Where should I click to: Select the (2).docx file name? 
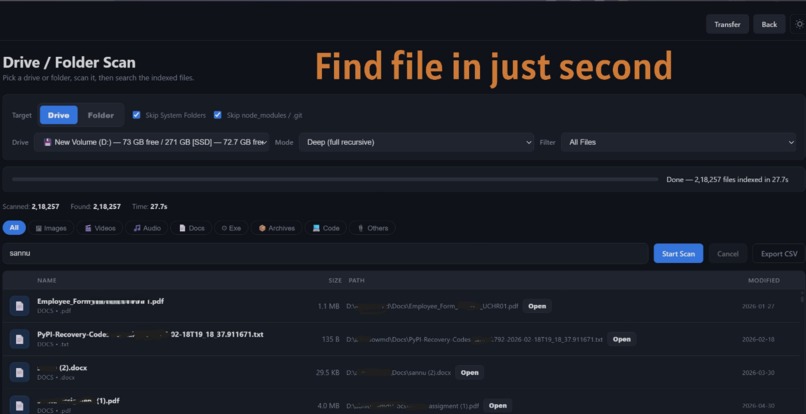point(62,368)
